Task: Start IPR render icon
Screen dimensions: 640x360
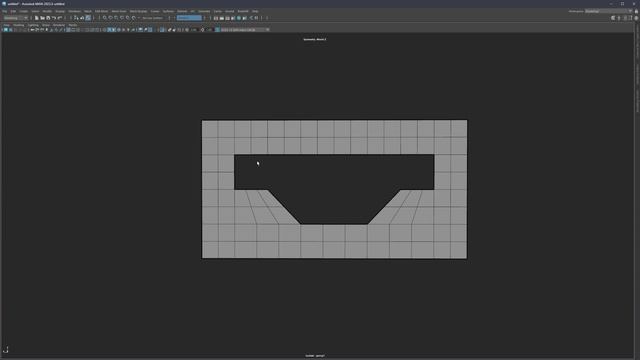Action: (x=227, y=18)
